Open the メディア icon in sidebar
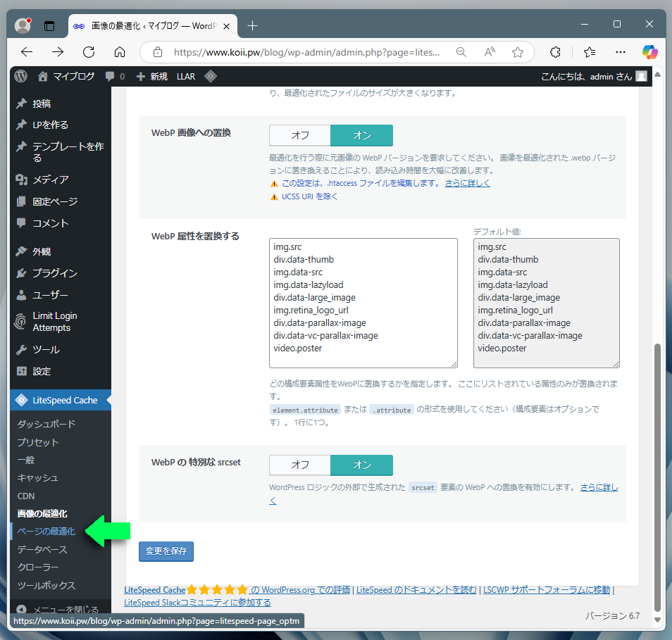This screenshot has height=640, width=672. [x=21, y=179]
